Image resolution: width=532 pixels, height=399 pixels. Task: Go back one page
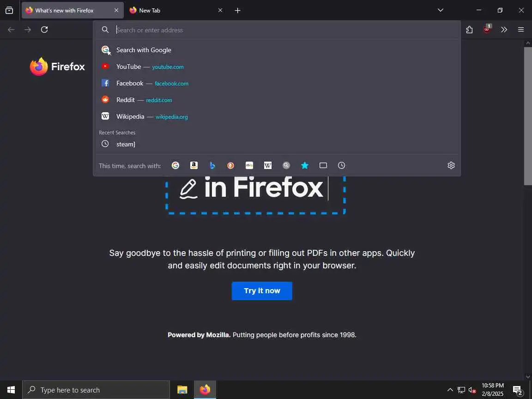(11, 30)
